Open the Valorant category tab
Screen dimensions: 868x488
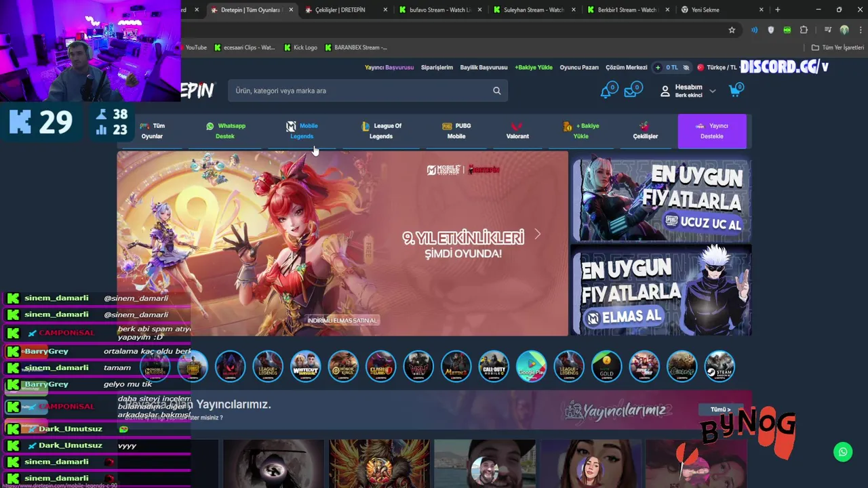pos(517,131)
